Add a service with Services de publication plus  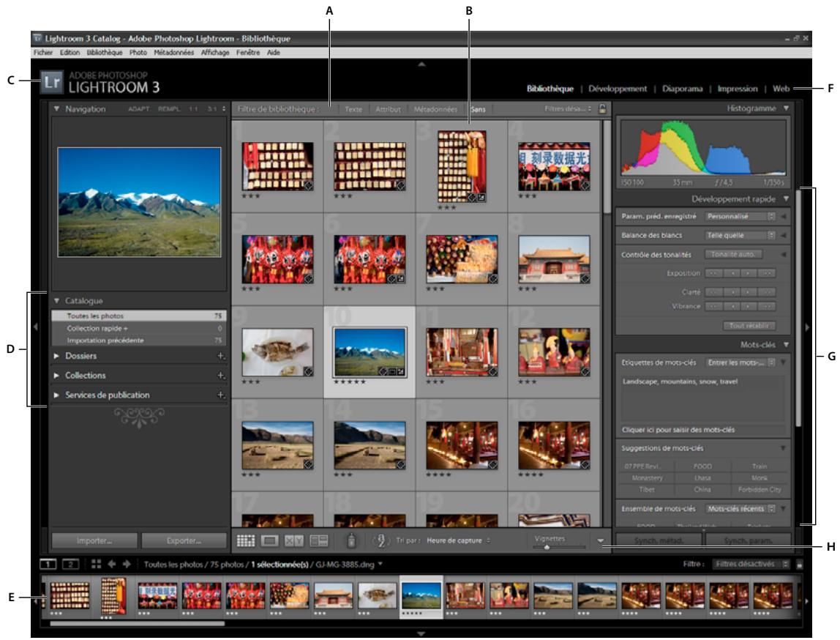coord(221,395)
